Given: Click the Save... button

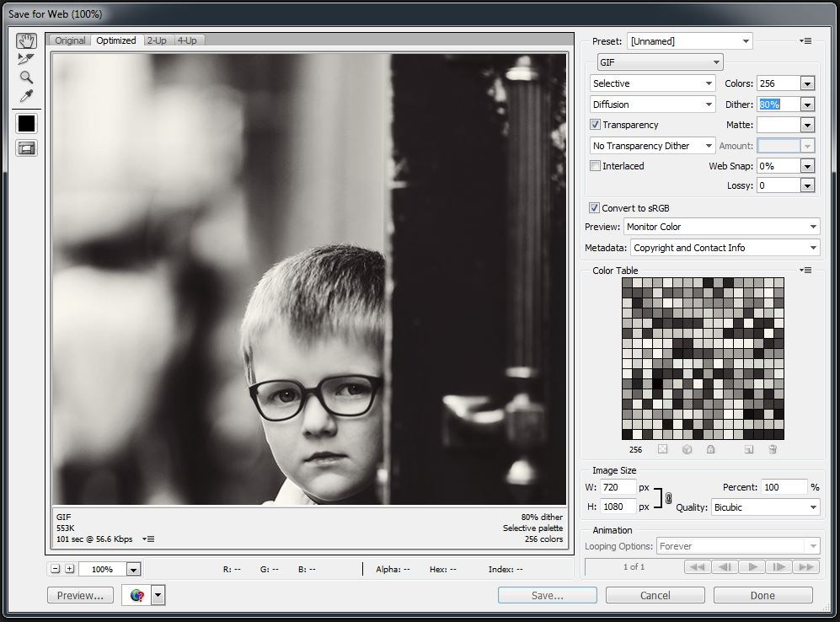Looking at the screenshot, I should click(547, 595).
